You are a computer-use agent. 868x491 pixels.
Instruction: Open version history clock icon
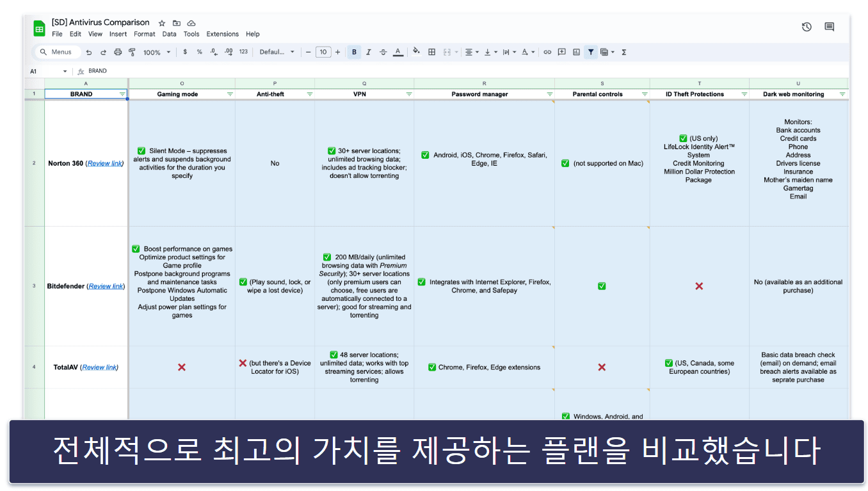pos(807,27)
